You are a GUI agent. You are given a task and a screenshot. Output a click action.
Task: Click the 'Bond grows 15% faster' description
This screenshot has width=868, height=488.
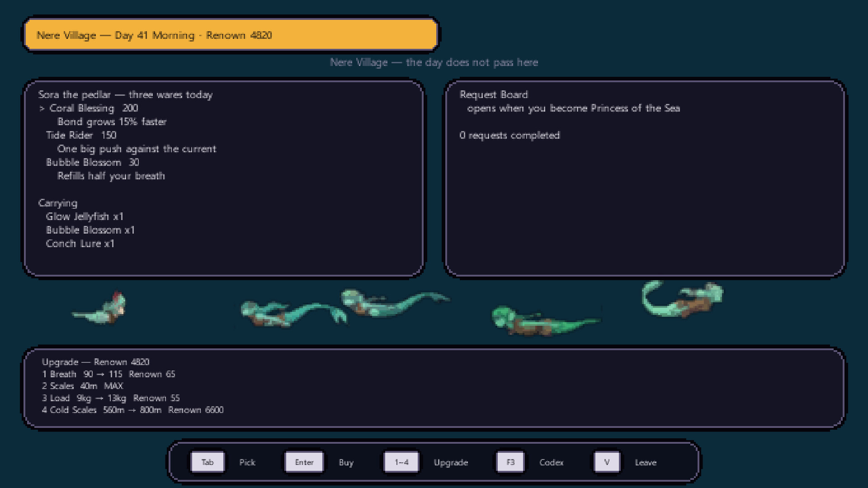tap(112, 122)
